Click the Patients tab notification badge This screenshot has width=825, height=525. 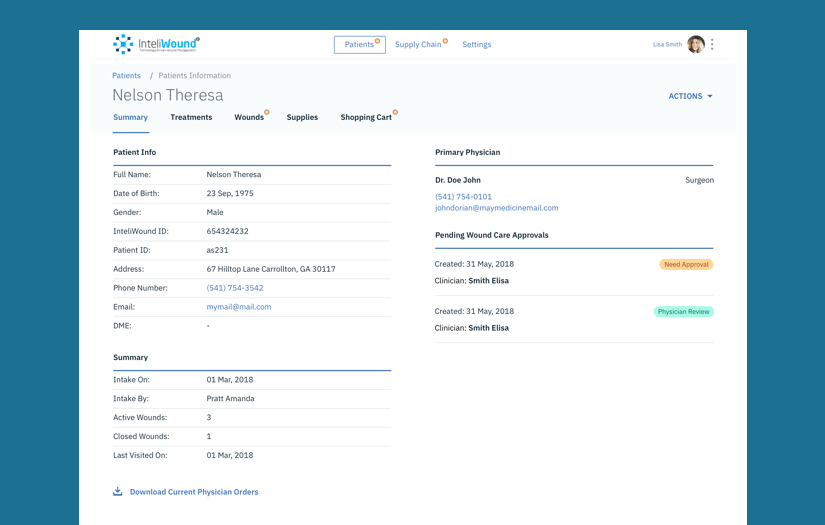pos(377,41)
